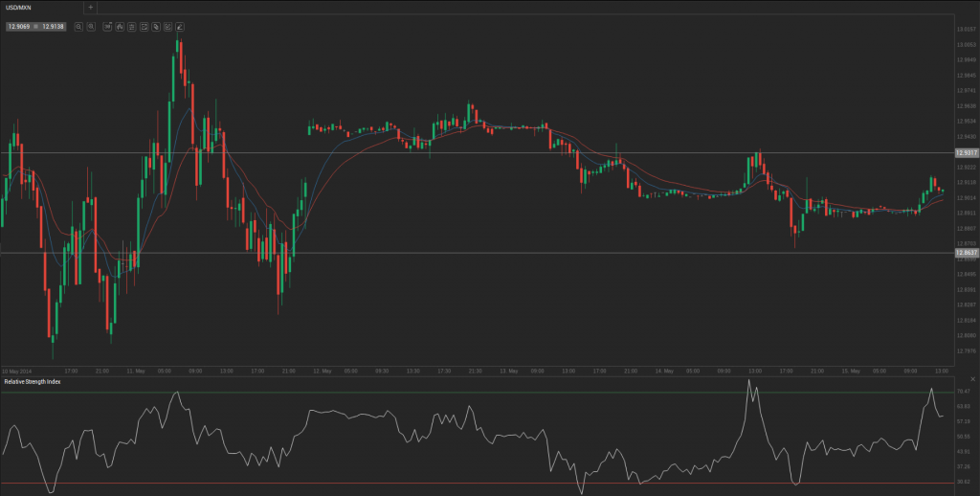Open the 30-minute timeframe selector
980x496 pixels.
[x=107, y=27]
